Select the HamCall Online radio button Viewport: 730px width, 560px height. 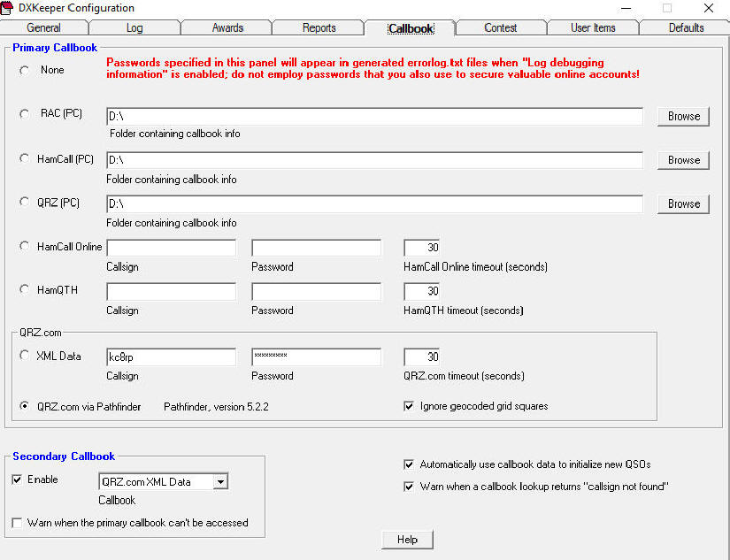click(x=24, y=246)
